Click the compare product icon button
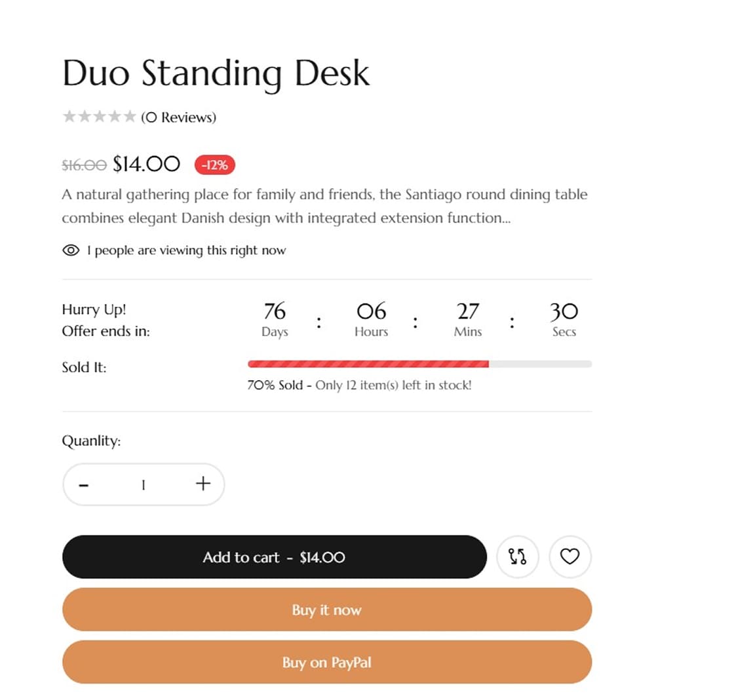The width and height of the screenshot is (755, 700). tap(517, 556)
